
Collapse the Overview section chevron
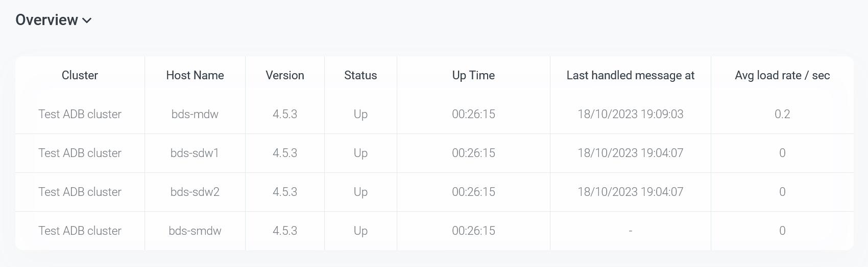pos(87,20)
